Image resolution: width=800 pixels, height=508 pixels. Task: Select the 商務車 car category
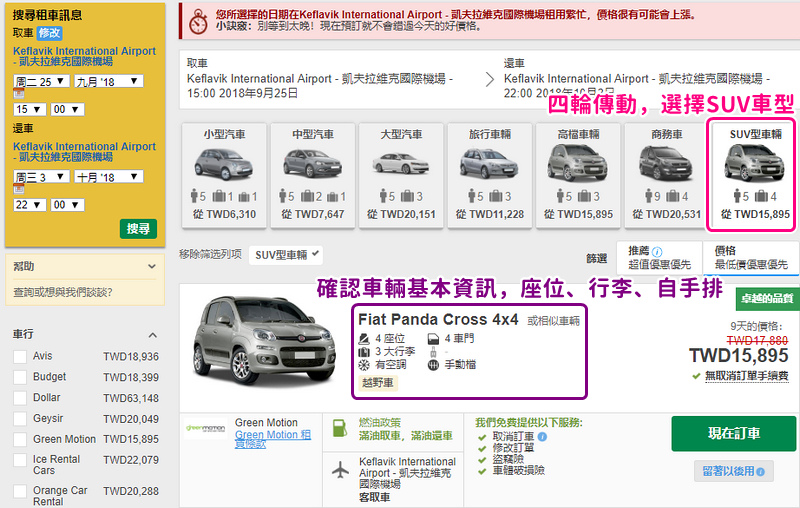click(667, 175)
